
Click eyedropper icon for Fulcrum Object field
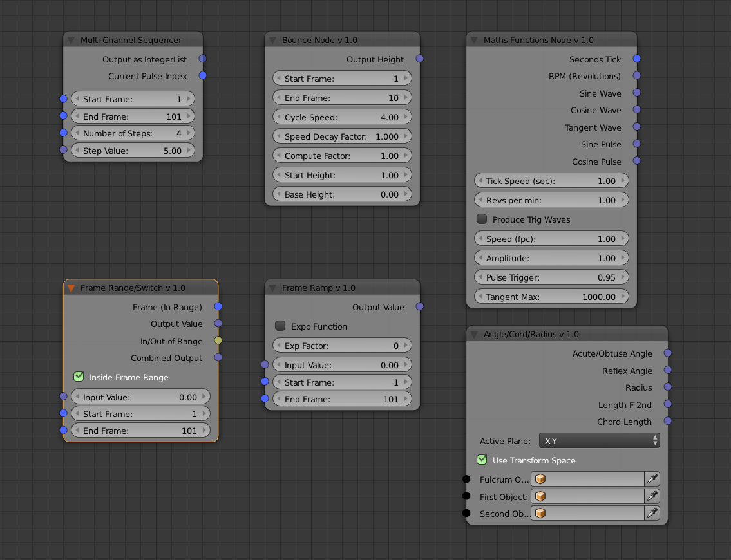tap(652, 480)
